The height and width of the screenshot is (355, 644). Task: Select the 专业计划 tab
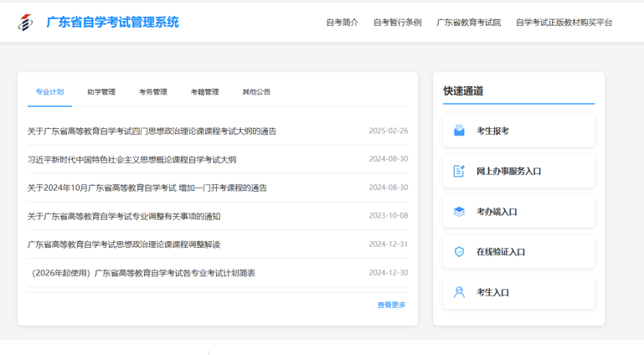[x=49, y=92]
